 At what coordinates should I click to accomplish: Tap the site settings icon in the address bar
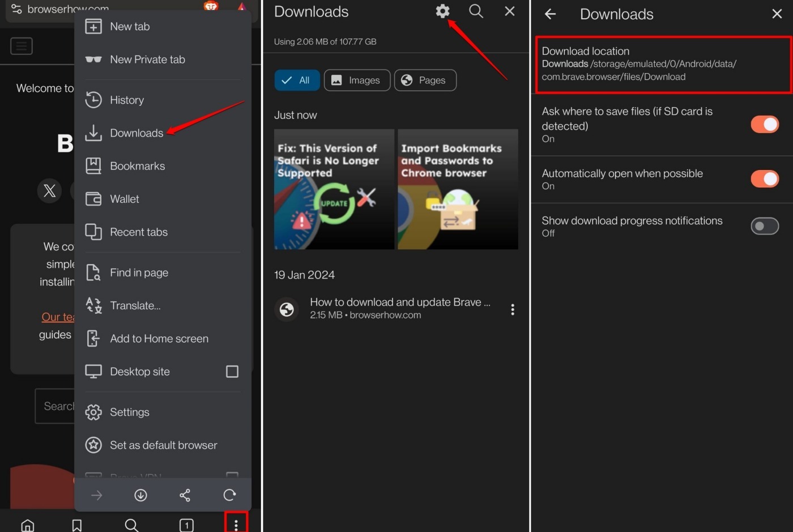click(x=16, y=8)
